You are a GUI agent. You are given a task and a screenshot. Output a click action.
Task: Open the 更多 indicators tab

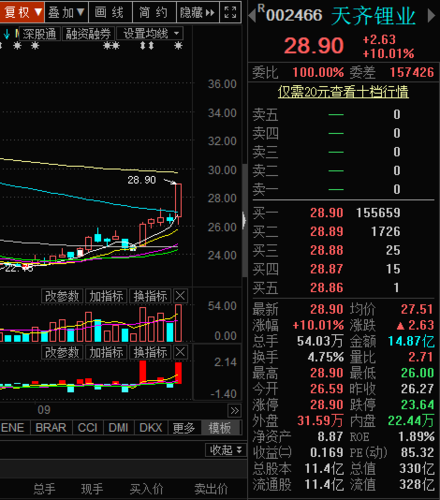184,428
